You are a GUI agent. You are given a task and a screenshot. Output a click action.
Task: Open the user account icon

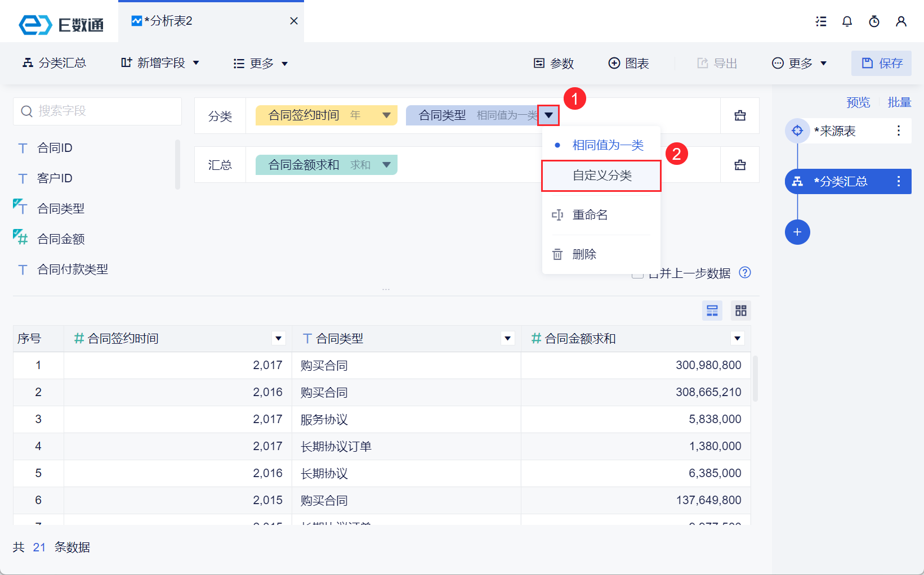click(901, 21)
